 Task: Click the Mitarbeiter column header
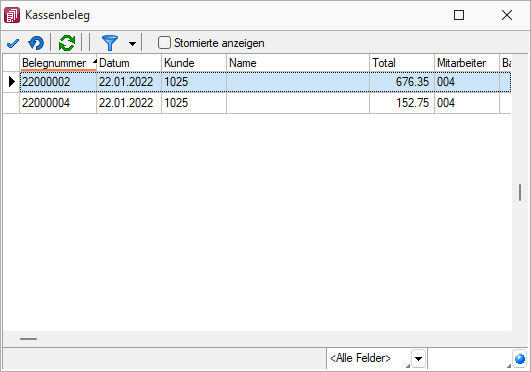466,63
